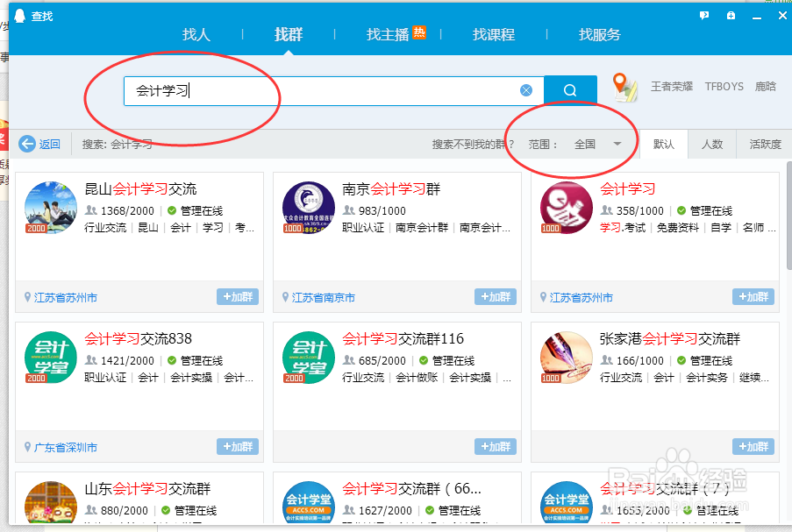Switch to the 找人 tab
Screen dimensions: 792x532
coord(196,34)
